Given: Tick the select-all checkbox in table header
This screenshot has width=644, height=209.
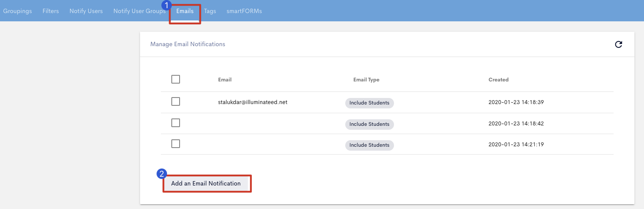Looking at the screenshot, I should pos(176,79).
